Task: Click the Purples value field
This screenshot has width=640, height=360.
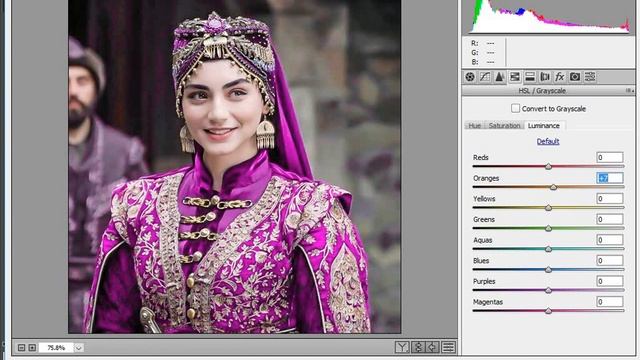Action: [609, 281]
